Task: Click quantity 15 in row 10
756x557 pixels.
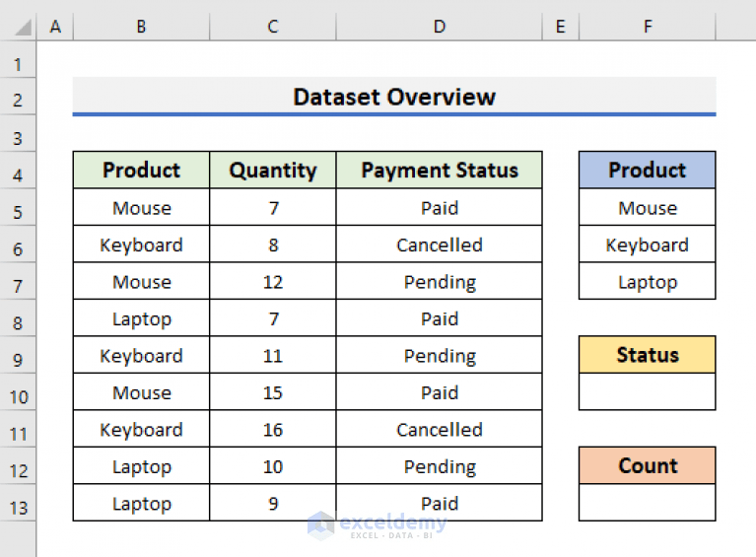Action: click(273, 392)
